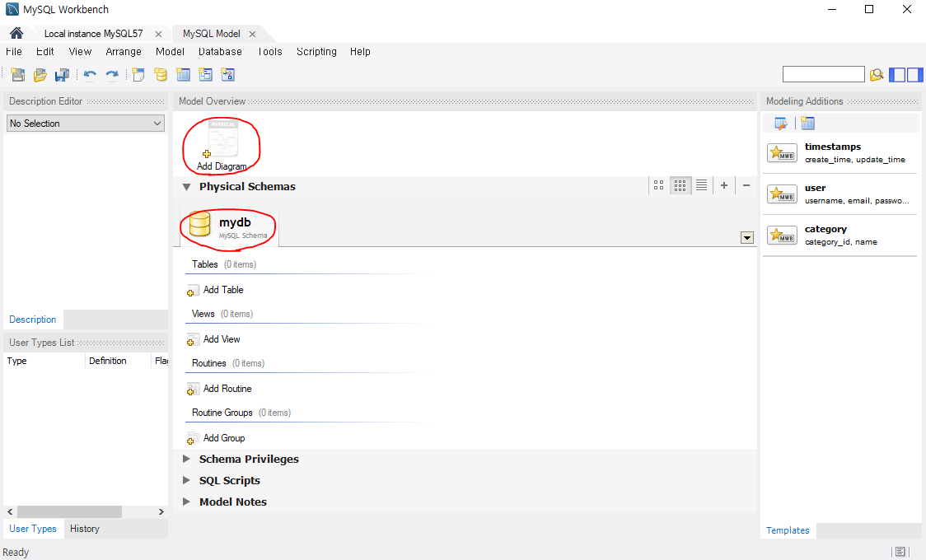
Task: Click table template icon in Modeling Additions
Action: pyautogui.click(x=808, y=124)
